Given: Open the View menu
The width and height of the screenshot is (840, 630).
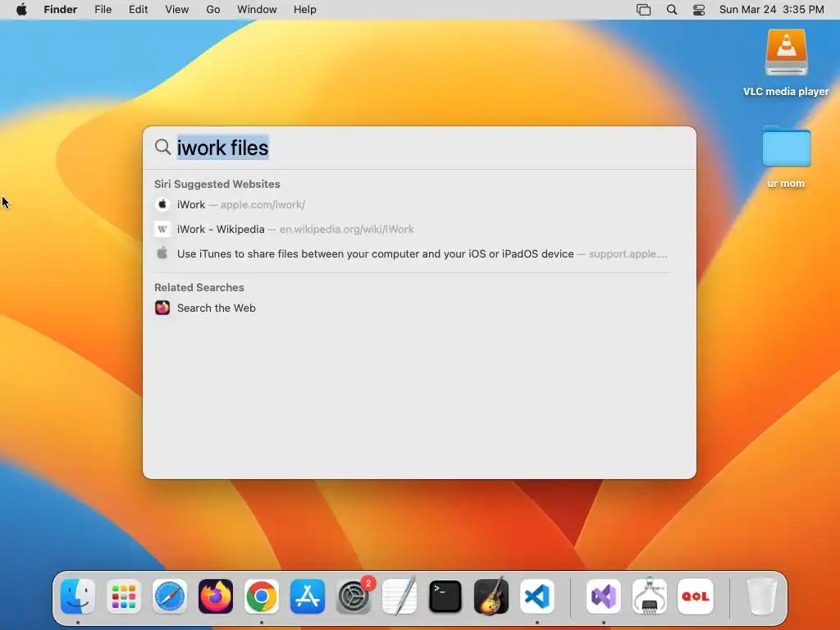Looking at the screenshot, I should (x=177, y=10).
